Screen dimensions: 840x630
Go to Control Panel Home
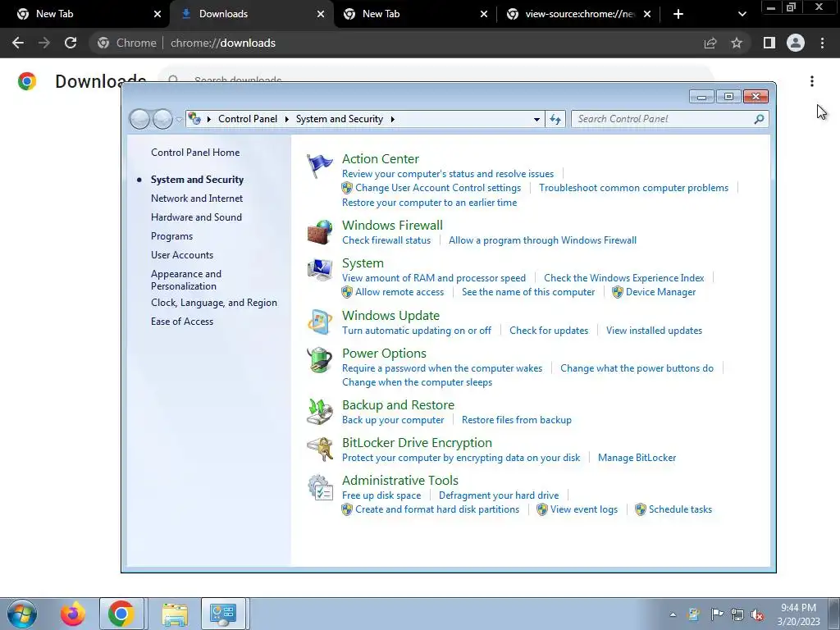click(x=195, y=152)
